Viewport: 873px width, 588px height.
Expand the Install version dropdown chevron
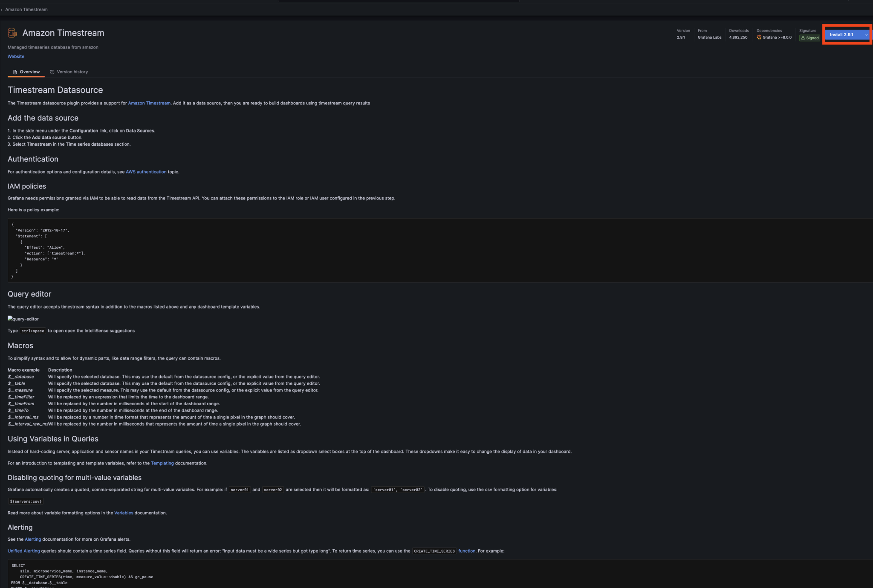pyautogui.click(x=866, y=35)
